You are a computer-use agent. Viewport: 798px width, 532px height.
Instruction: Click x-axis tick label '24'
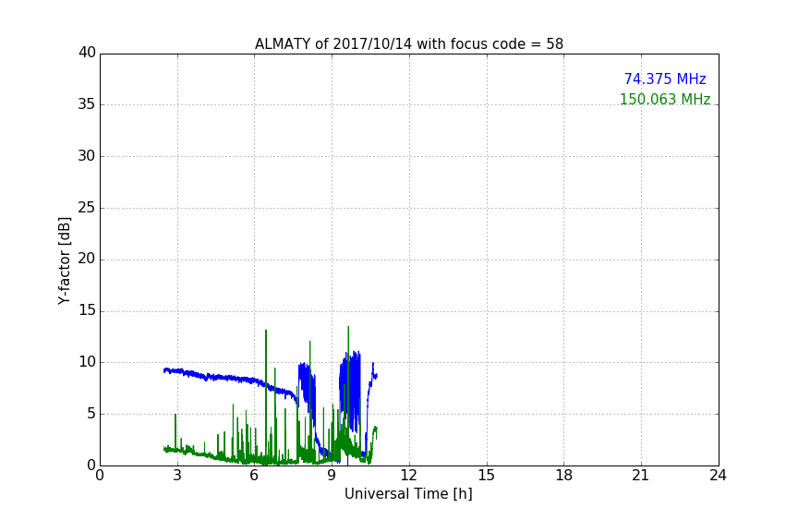[718, 476]
